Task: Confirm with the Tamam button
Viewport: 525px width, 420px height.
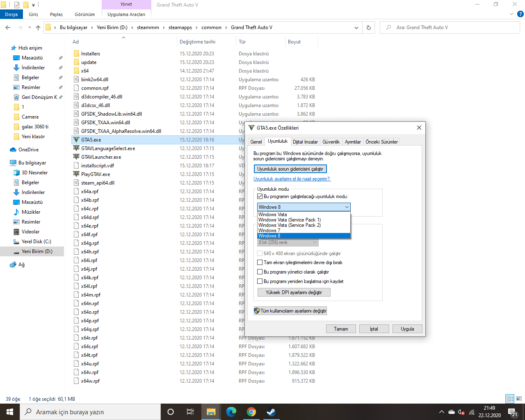Action: click(x=341, y=329)
